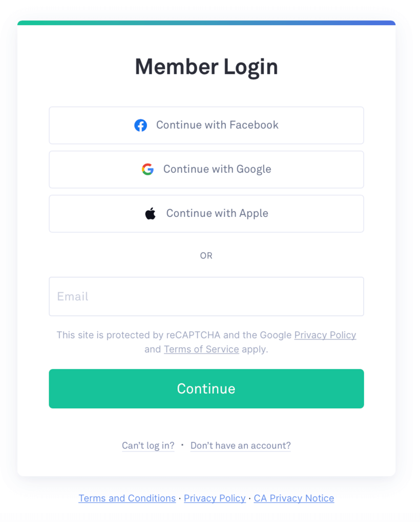Open the Terms and Conditions footer link
Screen dimensions: 420x522
pos(127,498)
